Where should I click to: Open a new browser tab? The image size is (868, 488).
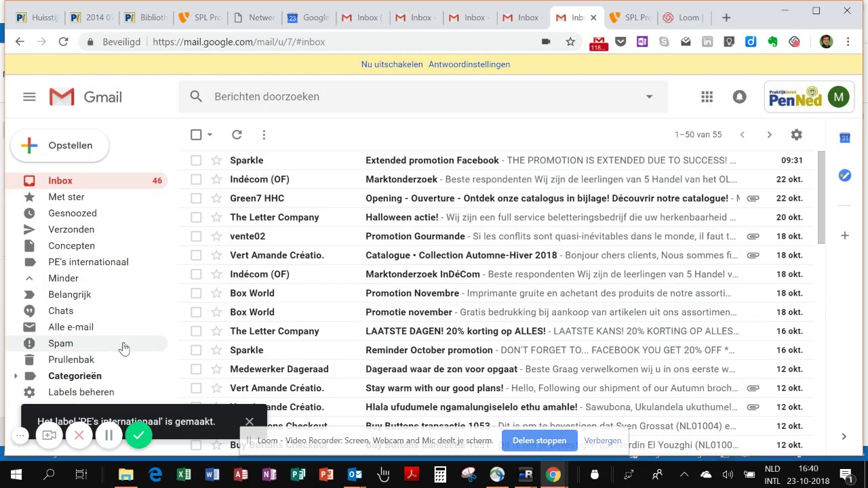click(726, 18)
